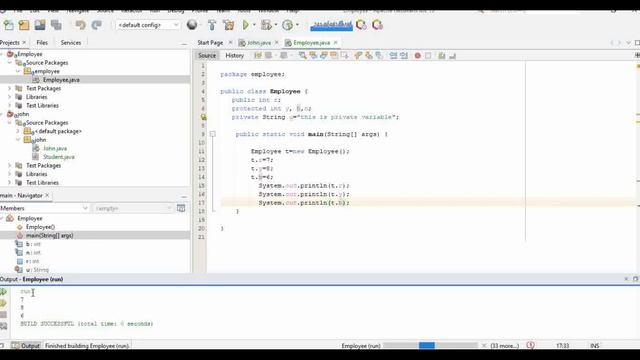Open the Members dropdown in Navigator

(x=44, y=208)
